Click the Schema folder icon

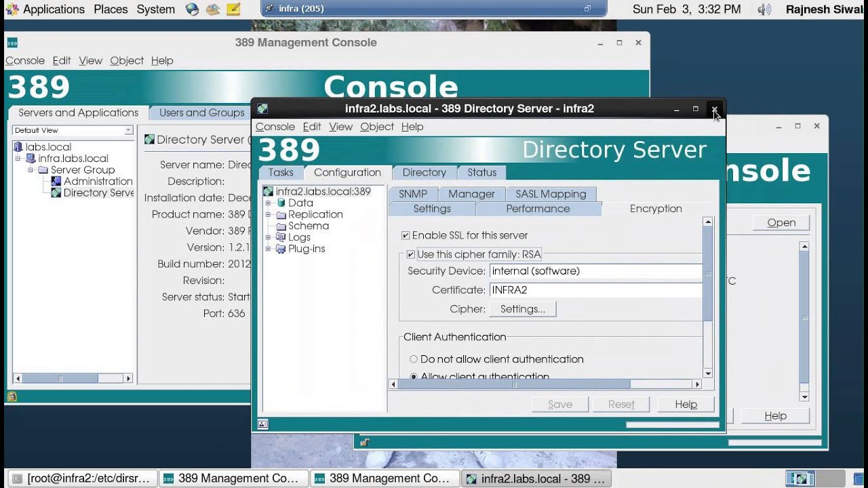click(281, 226)
